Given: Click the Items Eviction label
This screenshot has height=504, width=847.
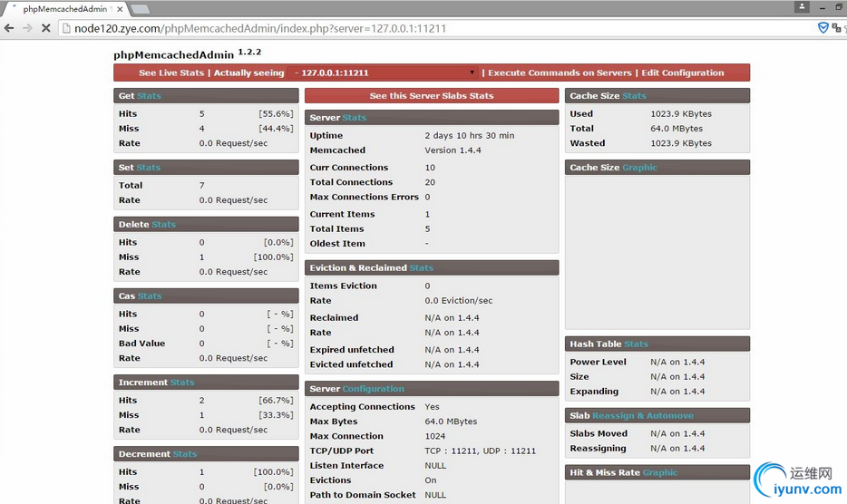Looking at the screenshot, I should click(x=343, y=286).
